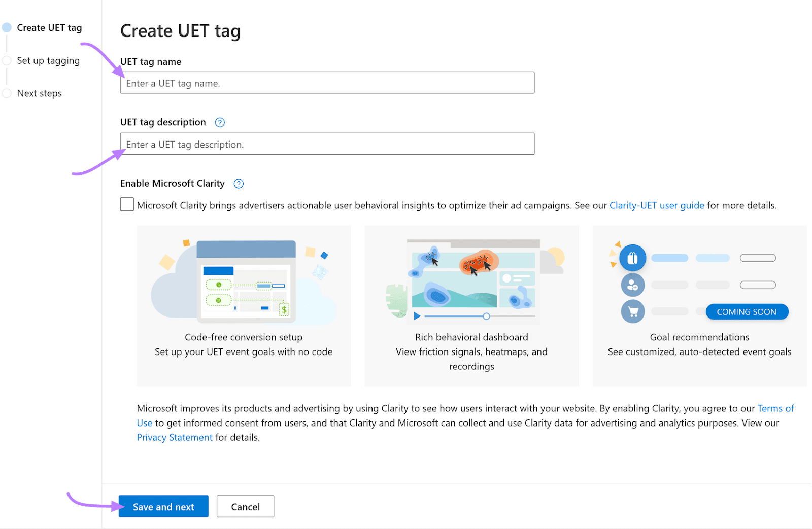This screenshot has width=812, height=529.
Task: Click the Enable Microsoft Clarity help icon
Action: 239,184
